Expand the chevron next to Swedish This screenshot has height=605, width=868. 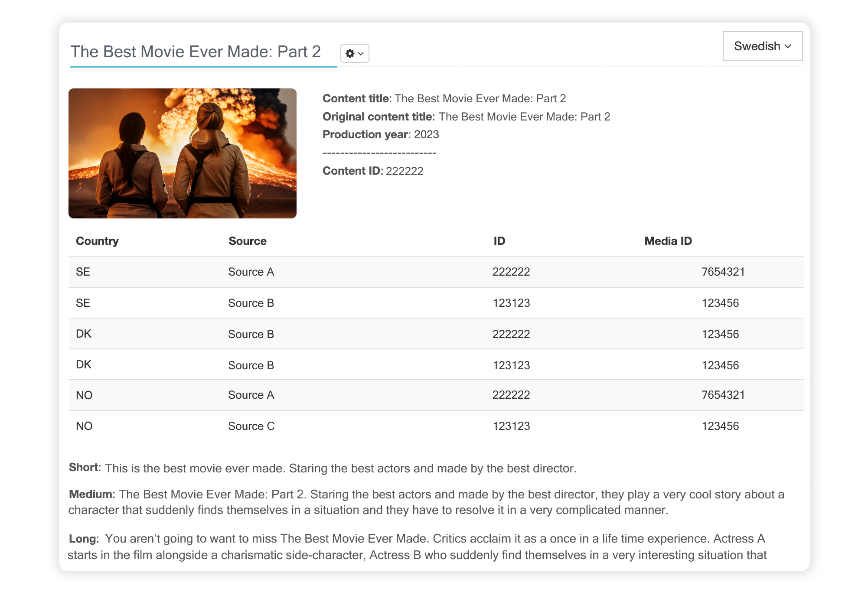tap(789, 46)
